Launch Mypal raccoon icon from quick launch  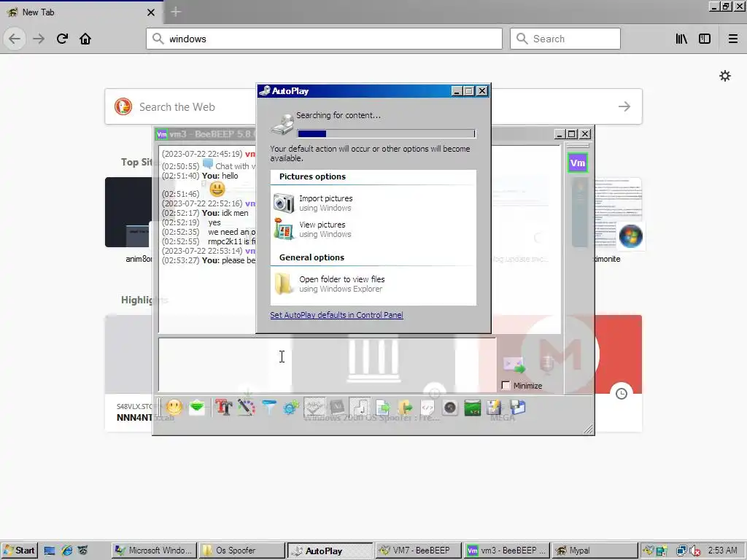click(83, 551)
